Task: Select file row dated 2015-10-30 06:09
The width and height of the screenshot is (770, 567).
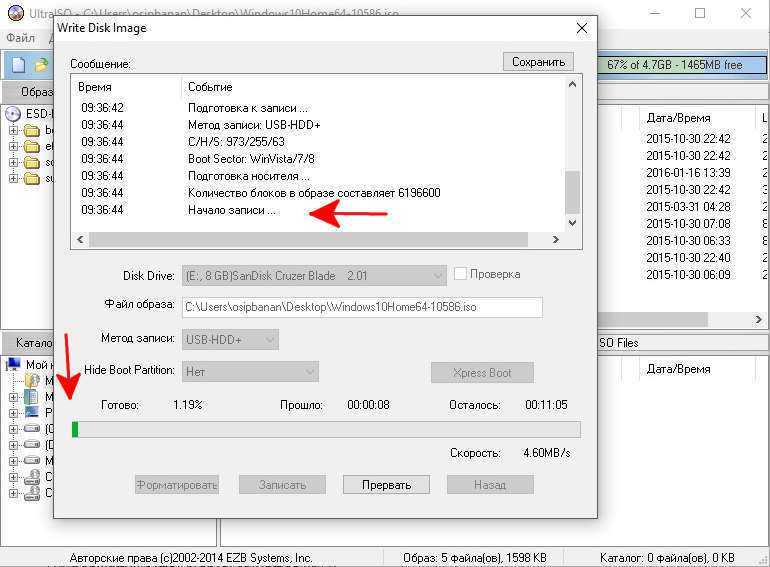Action: coord(688,274)
